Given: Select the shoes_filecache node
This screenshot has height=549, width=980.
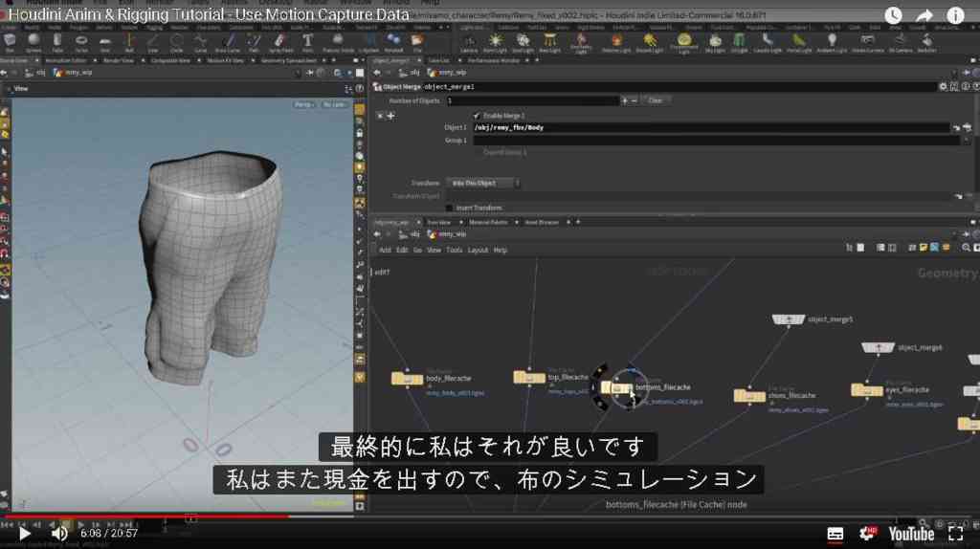Looking at the screenshot, I should [749, 395].
